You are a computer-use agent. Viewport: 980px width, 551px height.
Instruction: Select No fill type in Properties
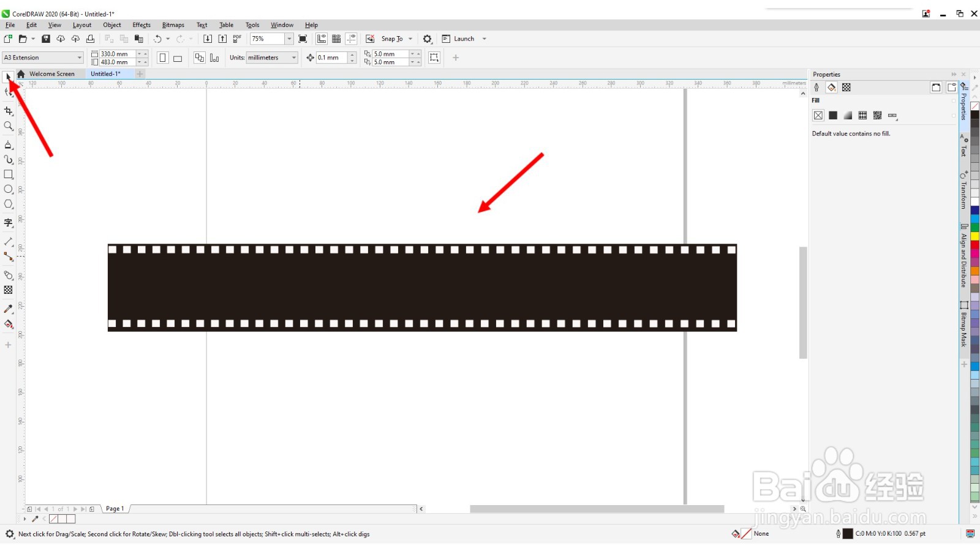coord(818,115)
